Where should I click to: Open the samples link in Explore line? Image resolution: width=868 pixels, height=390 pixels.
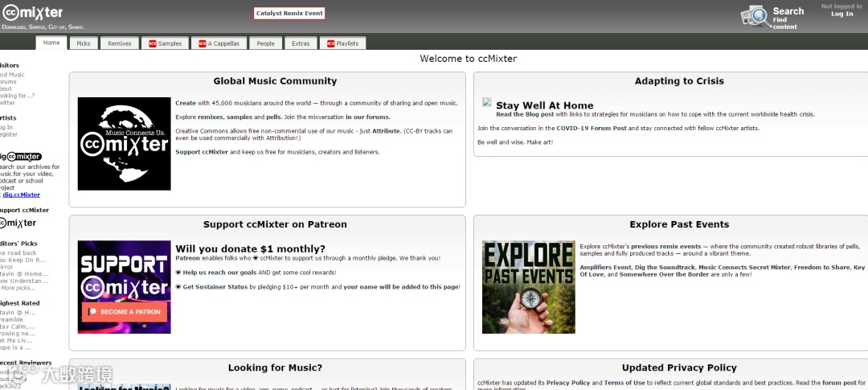[x=240, y=117]
